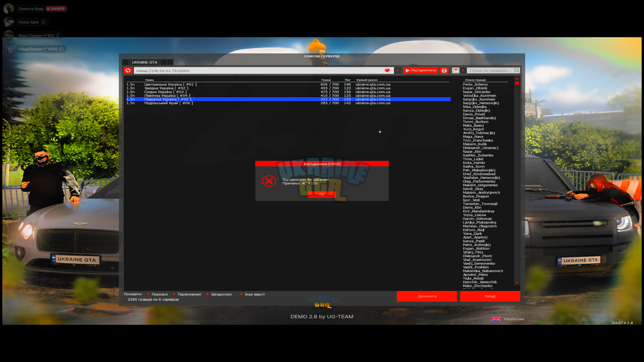Screen dimensions: 644x362
Task: Click the UK flag language icon
Action: point(496,319)
